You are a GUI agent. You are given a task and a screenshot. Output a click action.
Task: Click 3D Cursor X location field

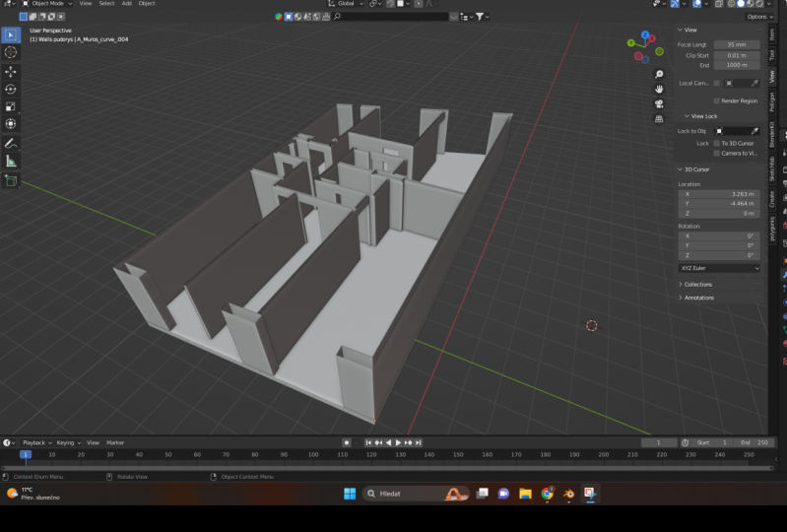point(719,194)
